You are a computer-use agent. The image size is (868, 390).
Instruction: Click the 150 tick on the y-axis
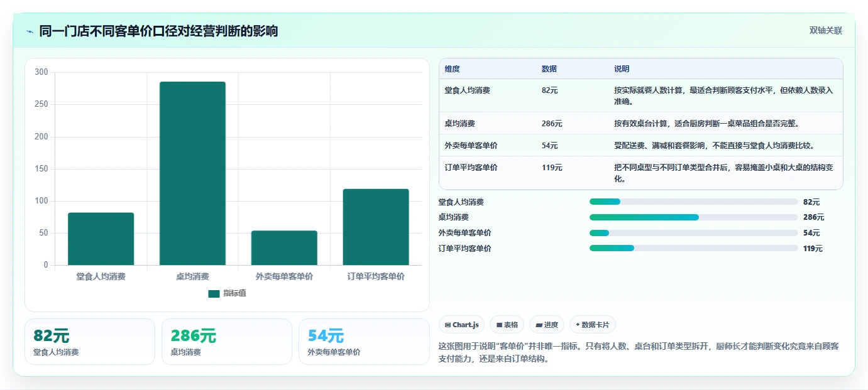[x=41, y=169]
